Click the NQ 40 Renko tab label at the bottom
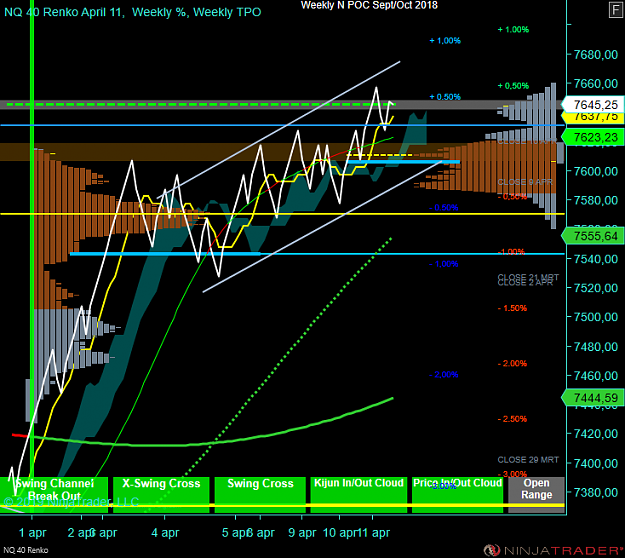 coord(26,550)
